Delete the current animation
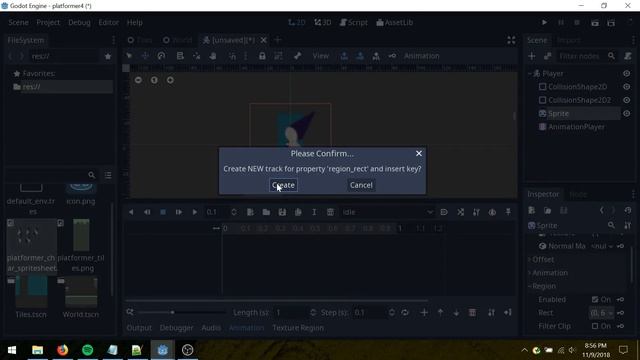Viewport: 640px width, 360px height. [x=330, y=212]
